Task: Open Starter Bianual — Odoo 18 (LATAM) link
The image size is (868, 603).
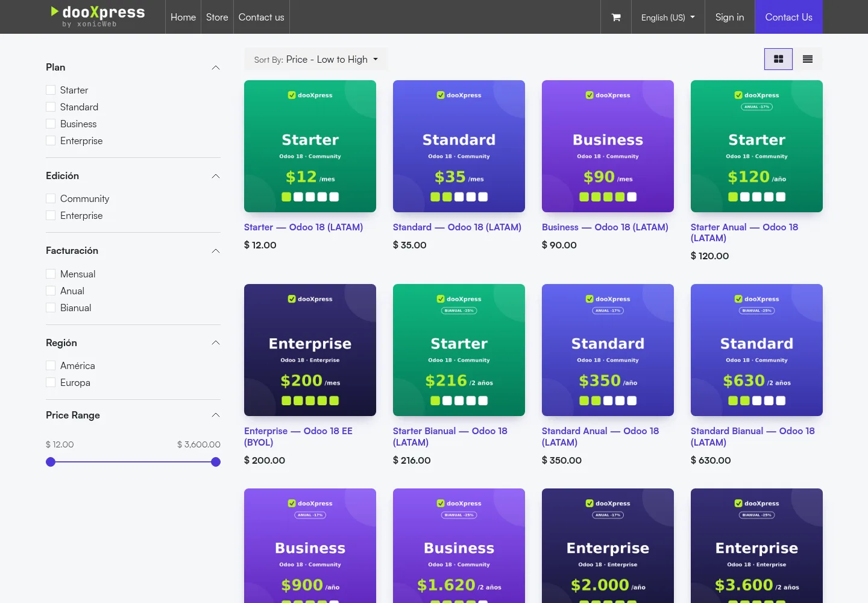Action: click(450, 437)
